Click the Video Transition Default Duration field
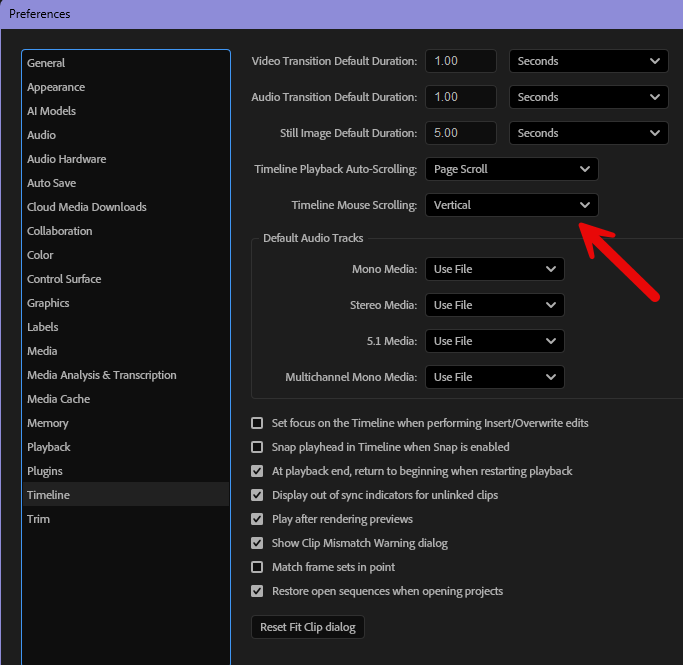 click(x=460, y=61)
